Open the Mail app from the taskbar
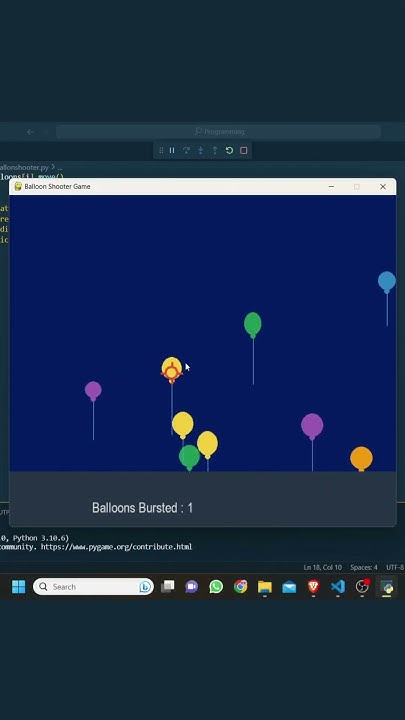This screenshot has width=405, height=720. [x=289, y=587]
